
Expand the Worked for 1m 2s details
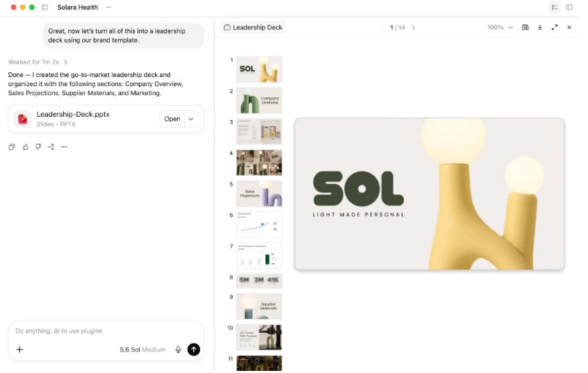(x=38, y=63)
